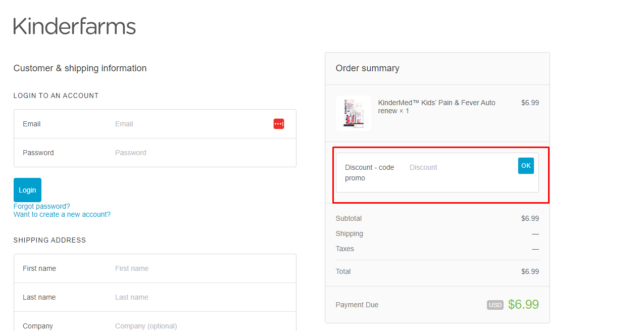Click the Kinderfarms logo
Screen dimensions: 644x331
tap(75, 26)
